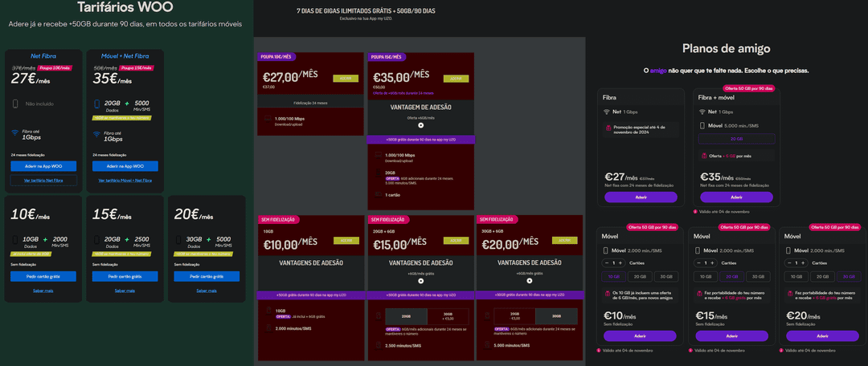Screen dimensions: 868x366
Task: Click ADERIR in UZO €10,00 card
Action: point(346,241)
